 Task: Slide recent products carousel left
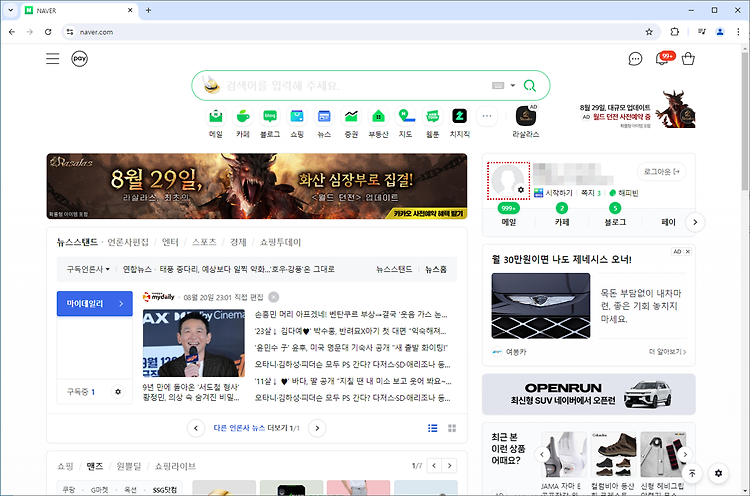[542, 454]
